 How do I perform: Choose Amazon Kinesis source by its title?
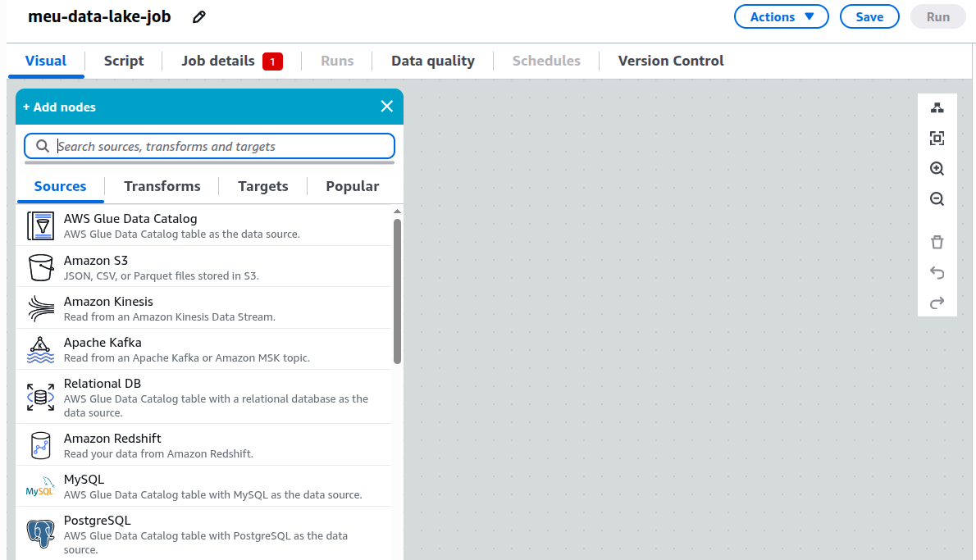coord(108,302)
